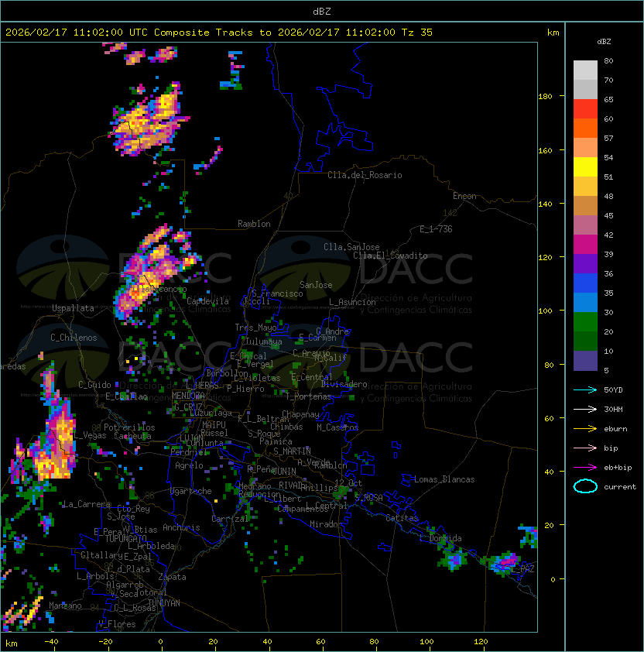The image size is (644, 652).
Task: Click the Clla.del_Rosario label
Action: click(365, 175)
